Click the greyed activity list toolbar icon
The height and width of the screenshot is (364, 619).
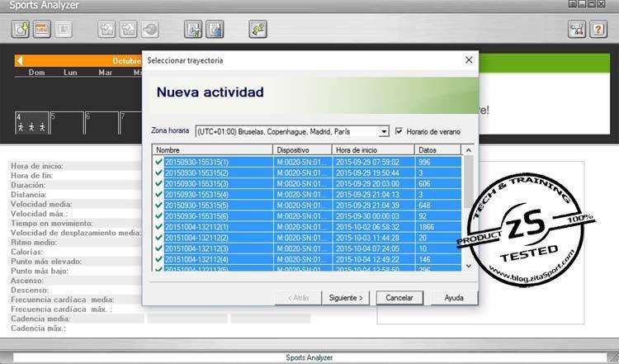64,30
